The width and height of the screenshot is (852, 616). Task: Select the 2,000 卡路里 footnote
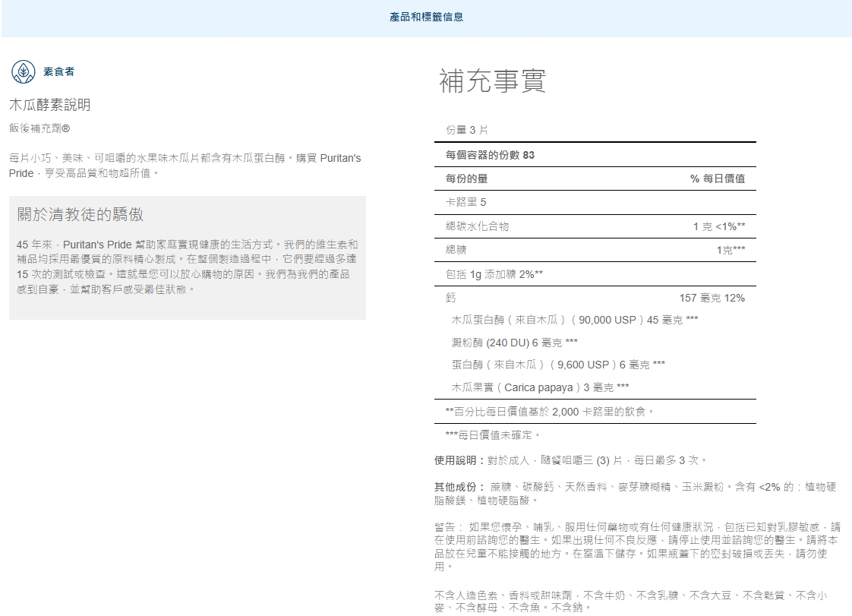tap(549, 412)
